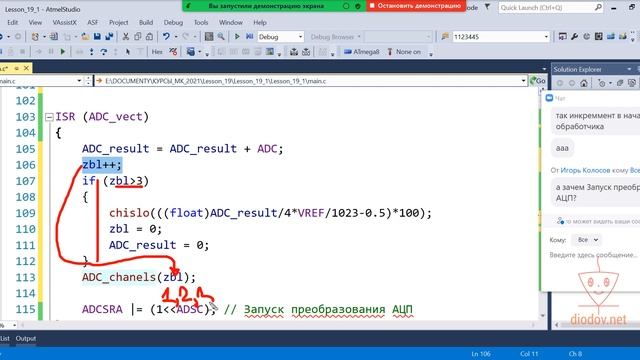Start without debugging using the green play icon

click(237, 37)
